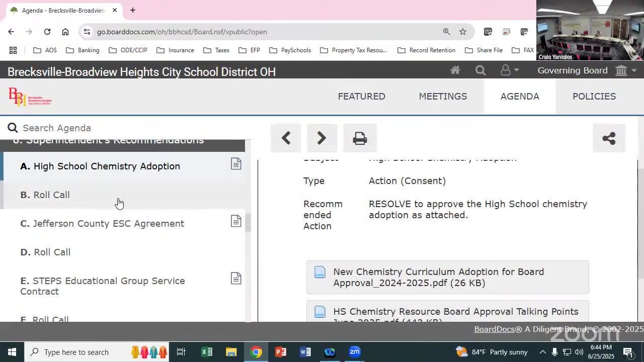Print the current agenda item
Image resolution: width=644 pixels, height=362 pixels.
point(360,138)
